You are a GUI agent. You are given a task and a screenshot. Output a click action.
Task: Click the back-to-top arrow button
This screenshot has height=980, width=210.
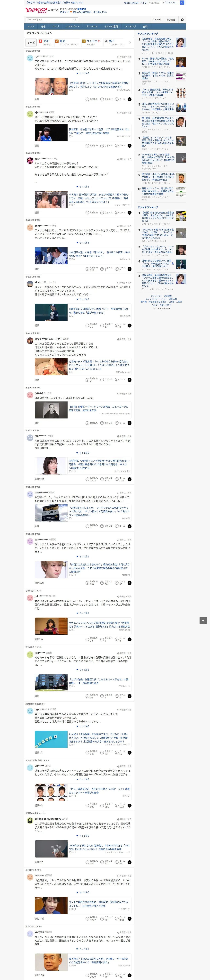[x=203, y=621]
